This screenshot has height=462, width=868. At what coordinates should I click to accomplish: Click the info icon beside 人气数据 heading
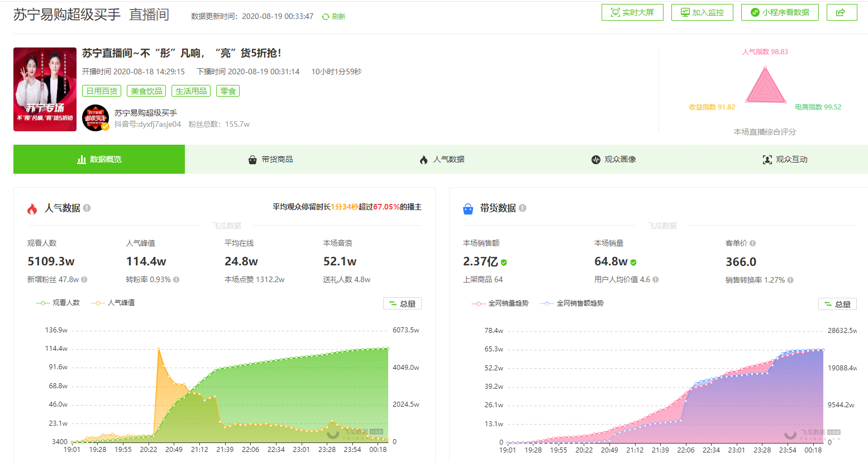click(87, 208)
